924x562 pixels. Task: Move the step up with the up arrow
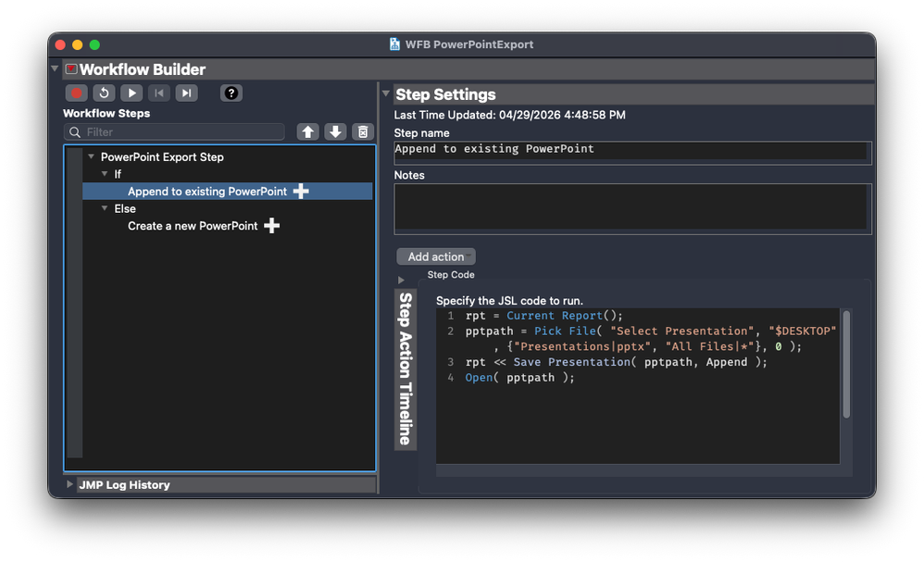(x=307, y=132)
